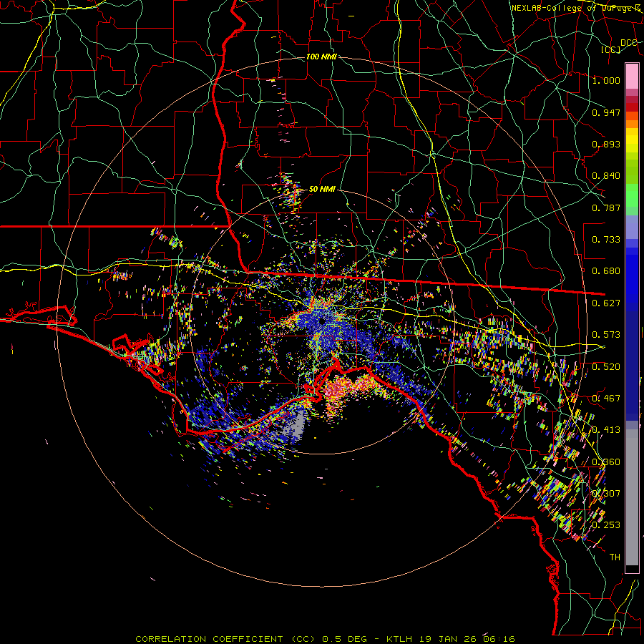Viewport: 644px width, 644px height.
Task: Select the 0.787 color scale value
Action: (x=606, y=208)
